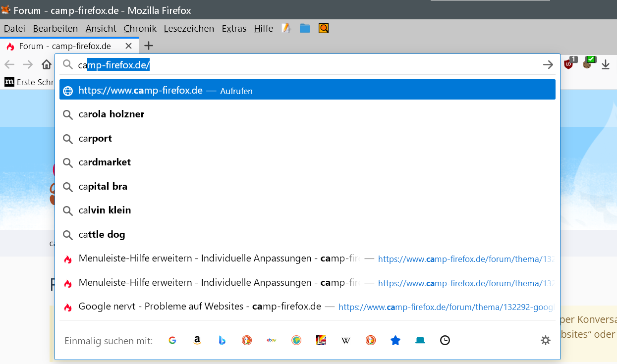Pick the eBay one-off search icon

[271, 340]
